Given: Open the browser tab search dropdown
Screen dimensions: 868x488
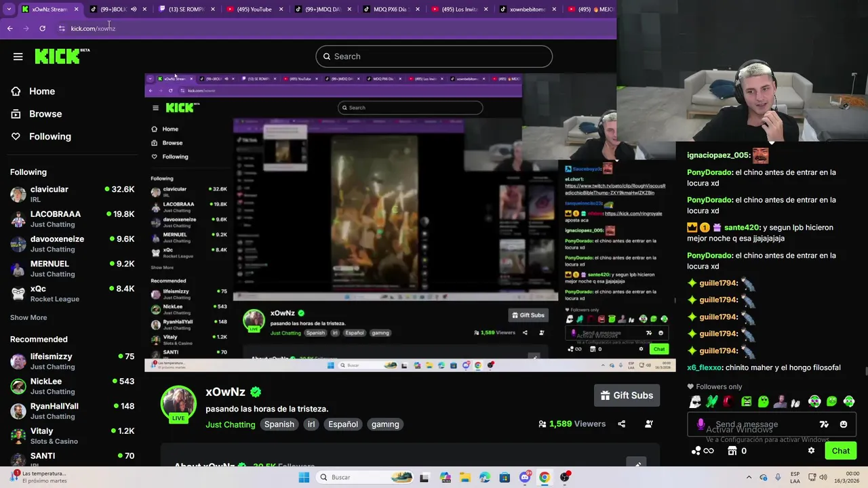Looking at the screenshot, I should [7, 9].
